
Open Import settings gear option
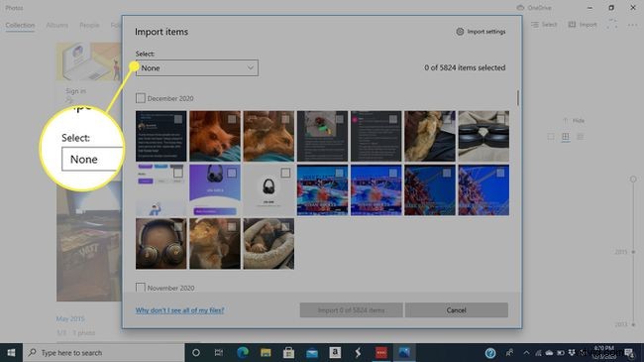[481, 32]
